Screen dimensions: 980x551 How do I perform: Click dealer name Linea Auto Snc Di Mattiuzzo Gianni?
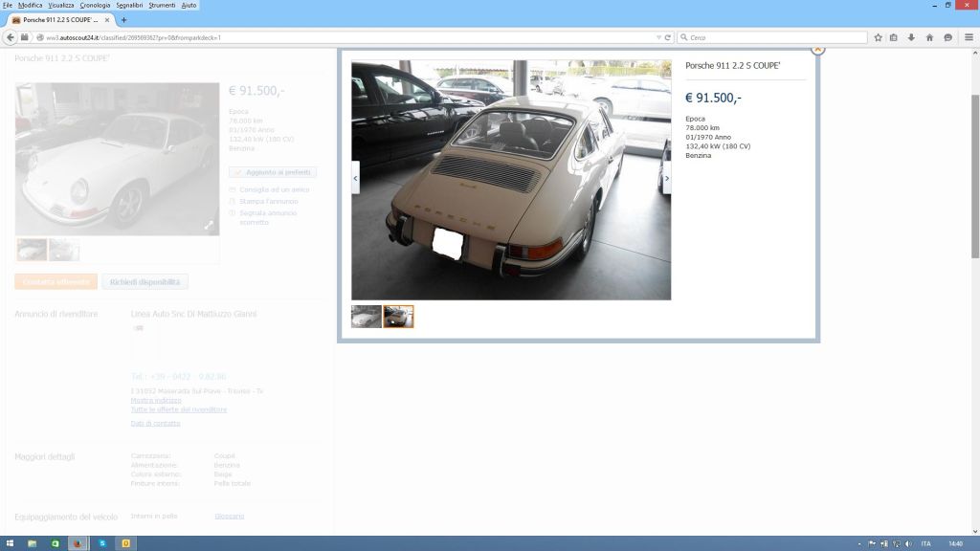(193, 314)
